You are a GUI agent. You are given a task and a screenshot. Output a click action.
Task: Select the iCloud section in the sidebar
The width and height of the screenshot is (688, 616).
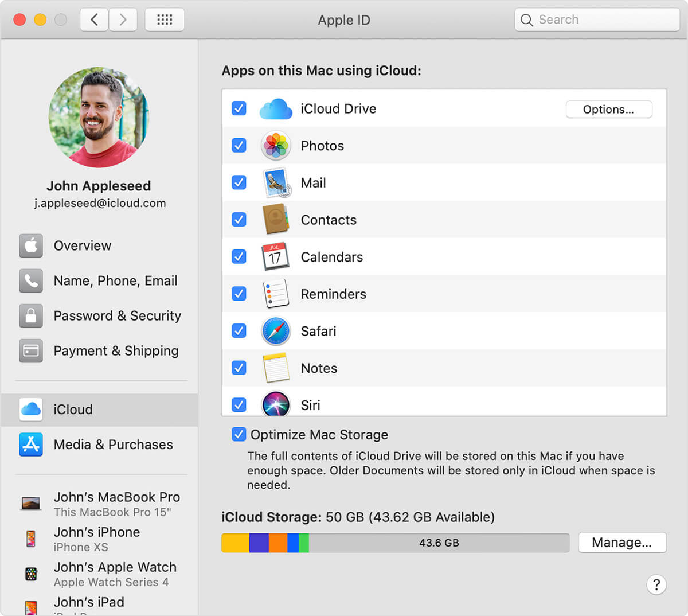click(73, 410)
